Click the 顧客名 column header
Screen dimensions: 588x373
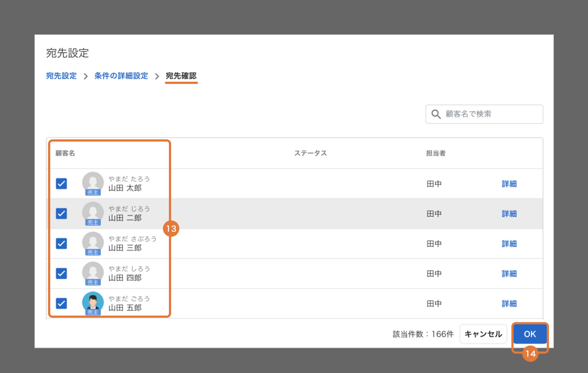point(65,153)
